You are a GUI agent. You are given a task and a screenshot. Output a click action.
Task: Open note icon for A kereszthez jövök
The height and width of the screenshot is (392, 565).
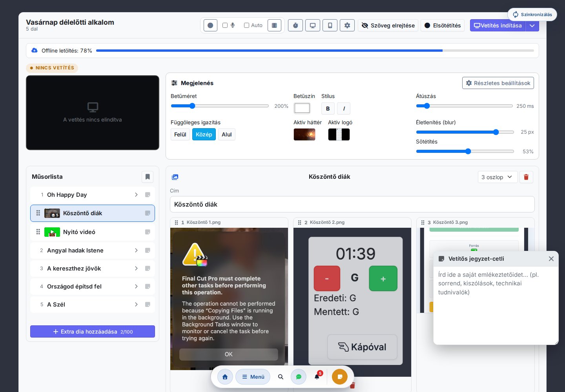coord(148,269)
